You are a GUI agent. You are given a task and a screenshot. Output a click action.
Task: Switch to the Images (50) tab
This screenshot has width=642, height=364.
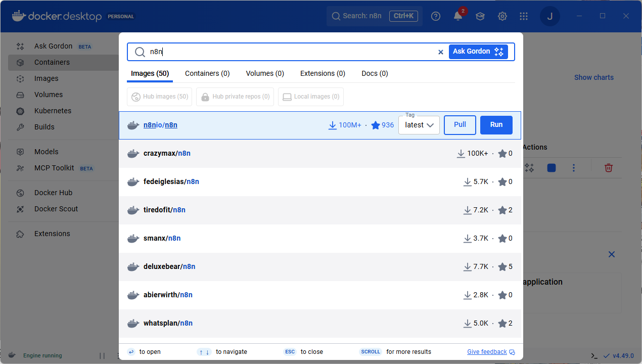[x=150, y=73]
